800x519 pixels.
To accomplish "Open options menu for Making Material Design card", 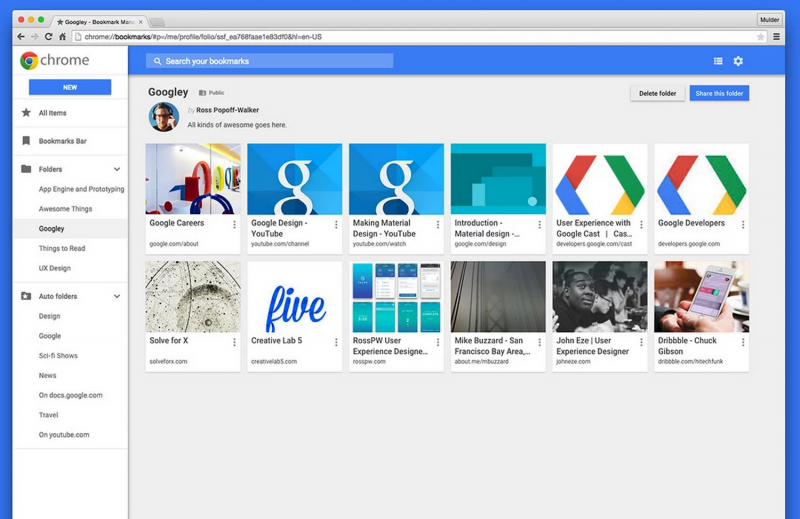I will click(438, 225).
